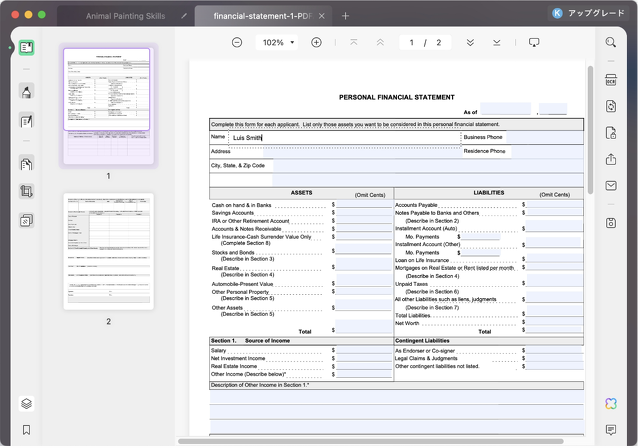Open the bookmarks panel
Image resolution: width=640 pixels, height=448 pixels.
coord(27,430)
